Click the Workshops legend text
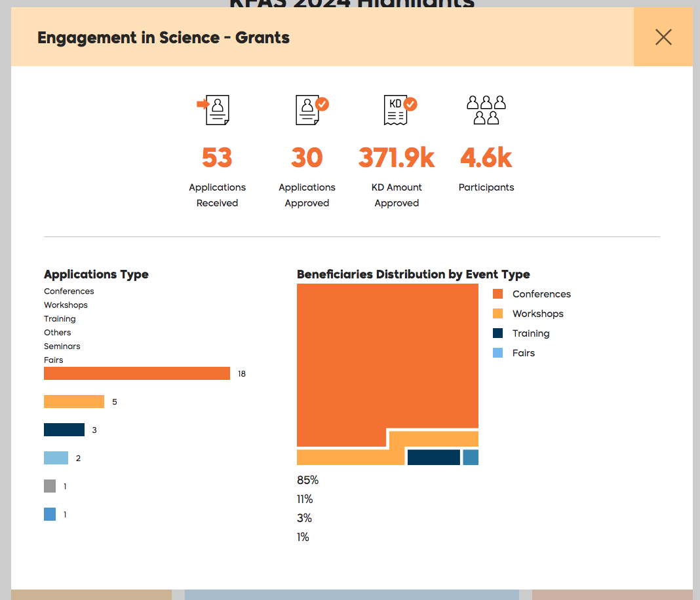This screenshot has height=600, width=700. point(538,314)
